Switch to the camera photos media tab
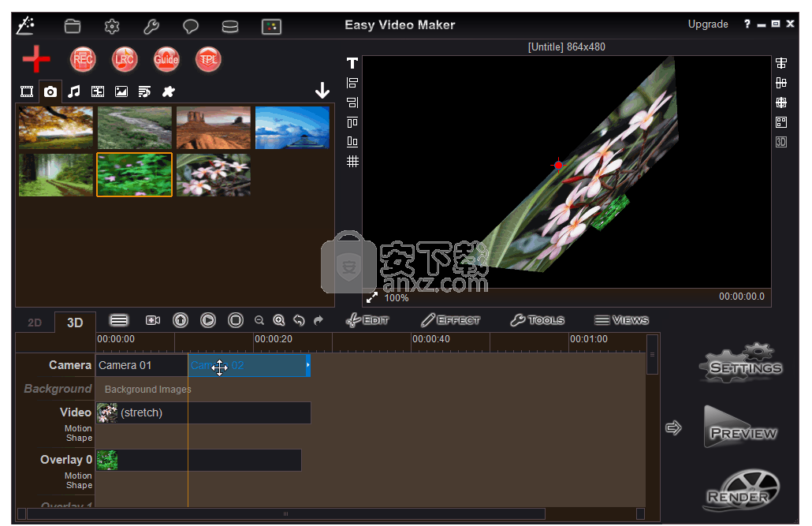 coord(50,91)
